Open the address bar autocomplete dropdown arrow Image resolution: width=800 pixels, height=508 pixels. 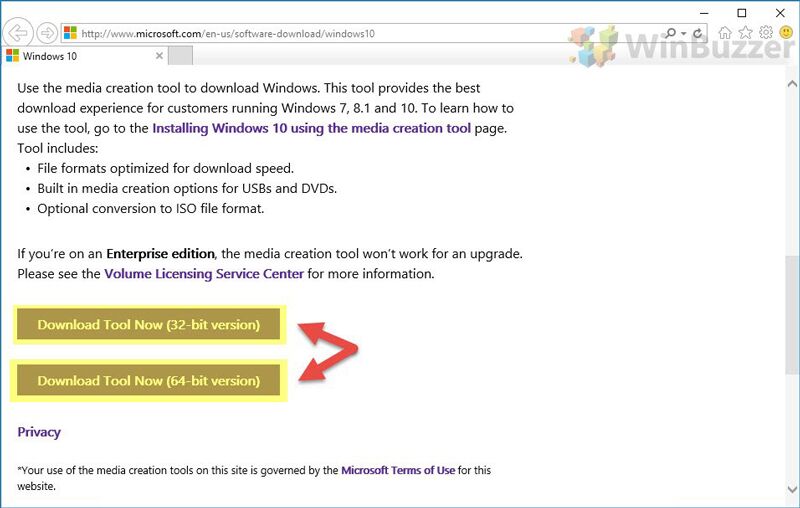pos(684,34)
